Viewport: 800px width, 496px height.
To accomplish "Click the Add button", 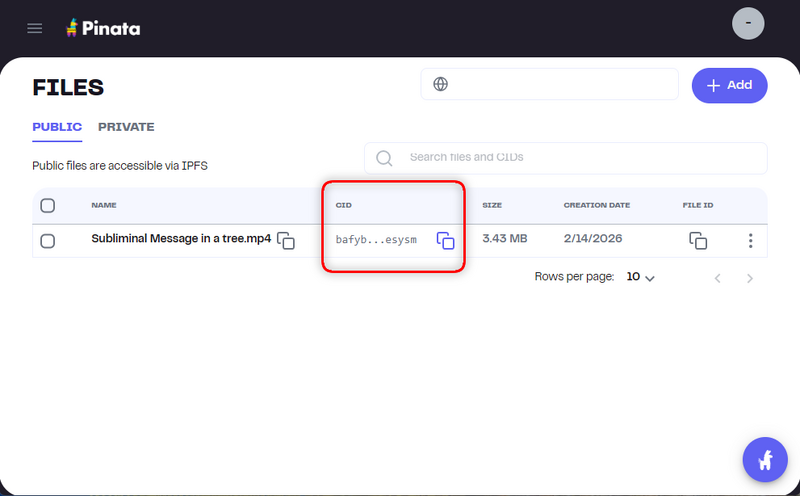I will pos(729,85).
